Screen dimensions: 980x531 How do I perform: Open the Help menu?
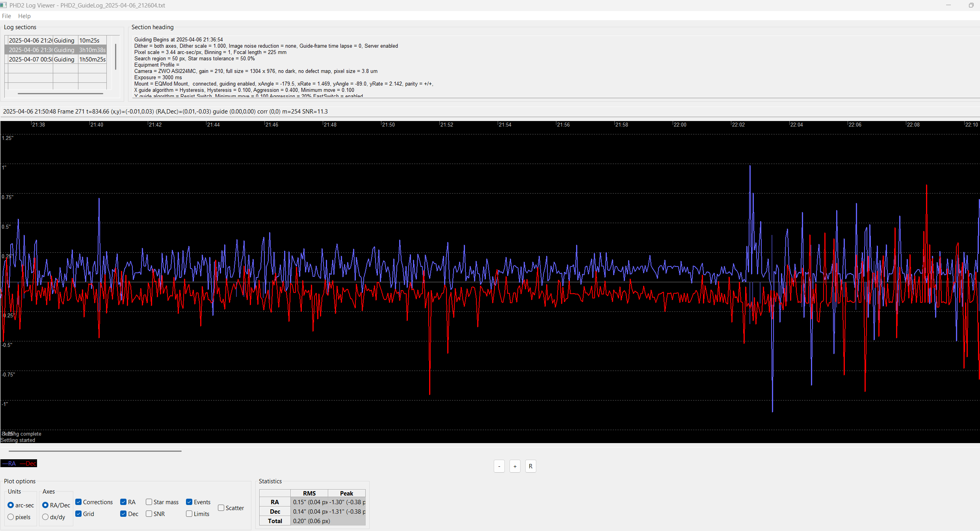point(24,16)
